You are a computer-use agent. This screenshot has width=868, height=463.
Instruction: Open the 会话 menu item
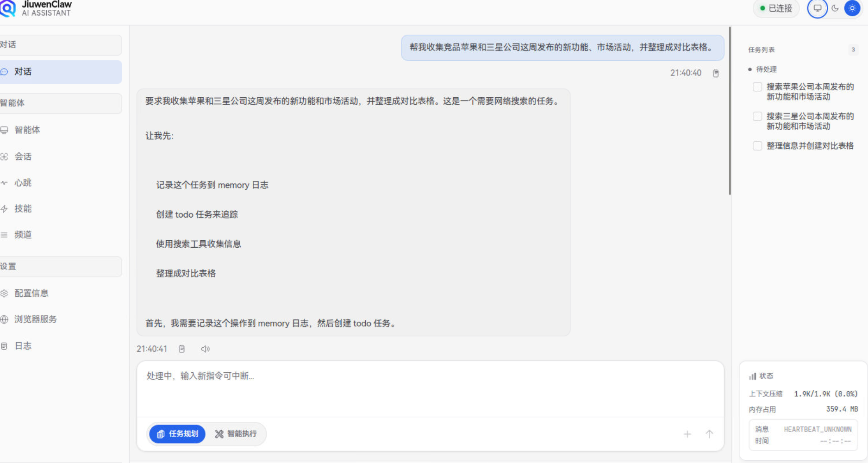tap(61, 156)
